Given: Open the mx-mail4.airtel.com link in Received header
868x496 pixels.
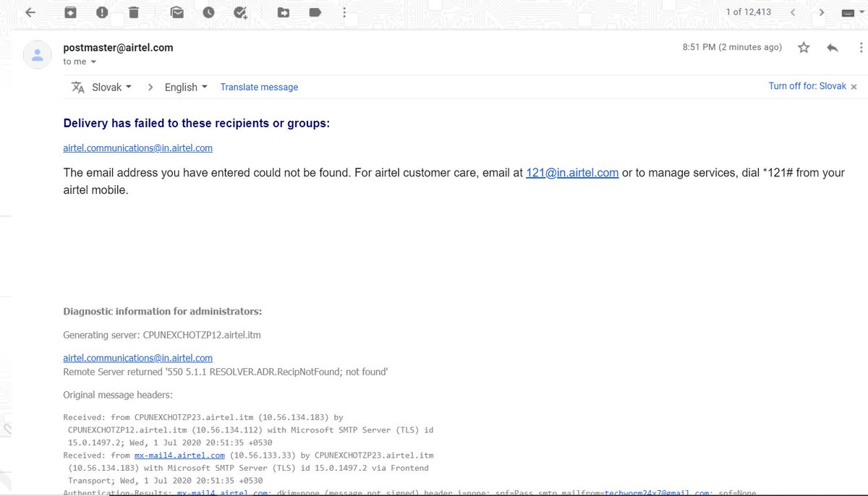Looking at the screenshot, I should [179, 456].
